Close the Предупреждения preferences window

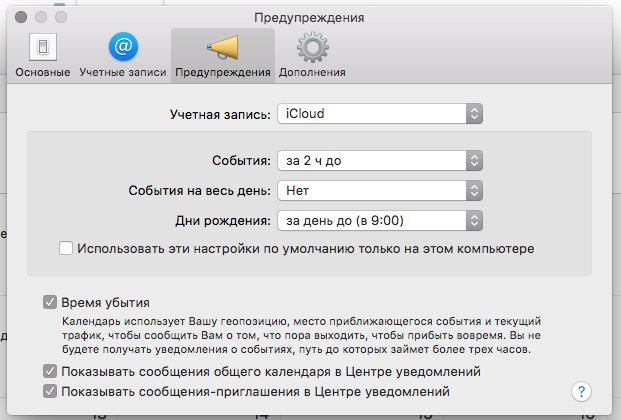(21, 17)
